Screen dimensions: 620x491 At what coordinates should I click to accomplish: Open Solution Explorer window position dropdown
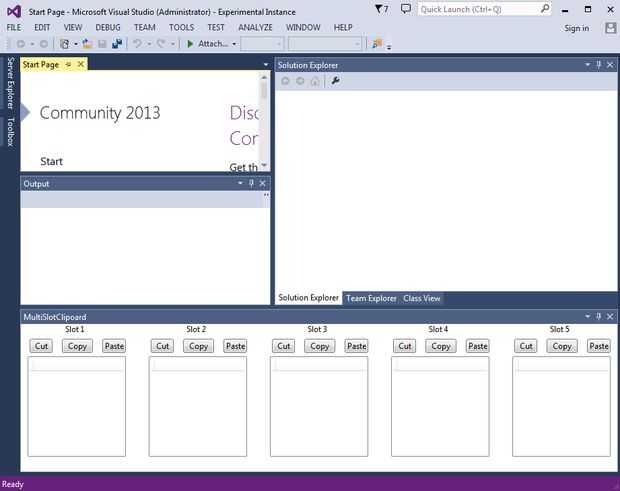588,64
